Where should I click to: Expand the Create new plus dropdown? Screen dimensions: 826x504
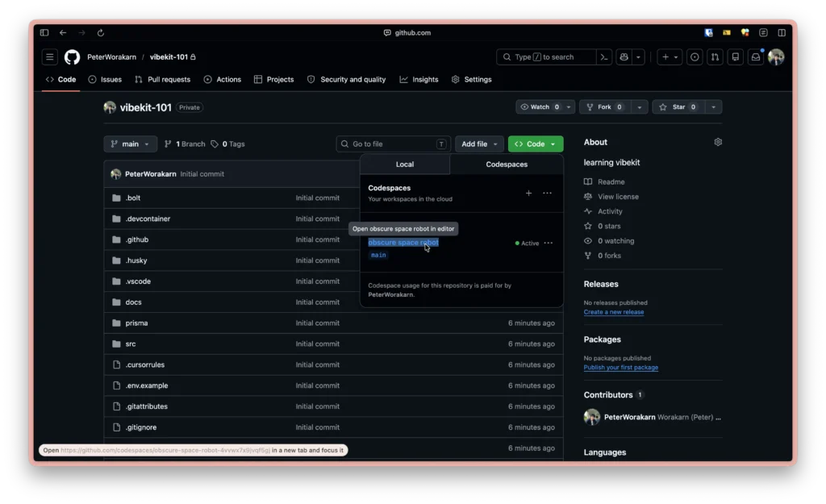pyautogui.click(x=670, y=57)
